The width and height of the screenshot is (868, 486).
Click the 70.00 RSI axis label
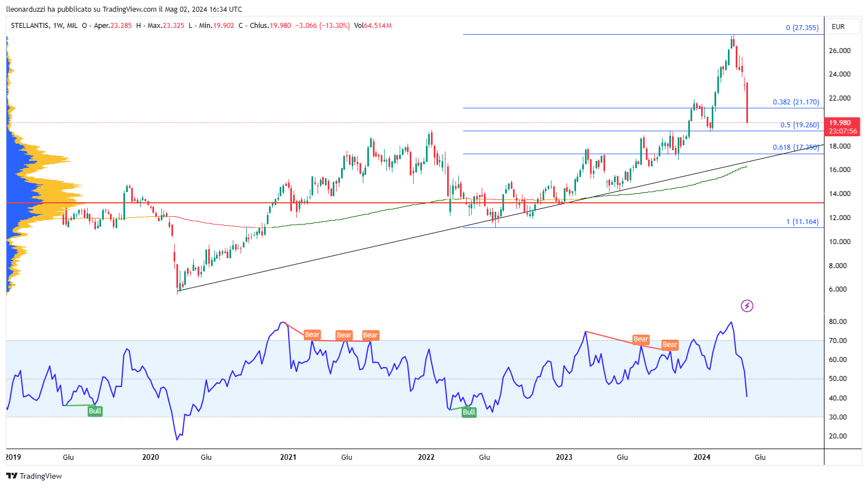tap(838, 340)
